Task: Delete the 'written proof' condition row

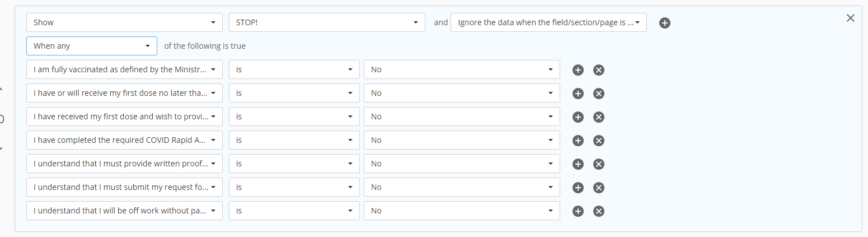Action: pos(598,164)
